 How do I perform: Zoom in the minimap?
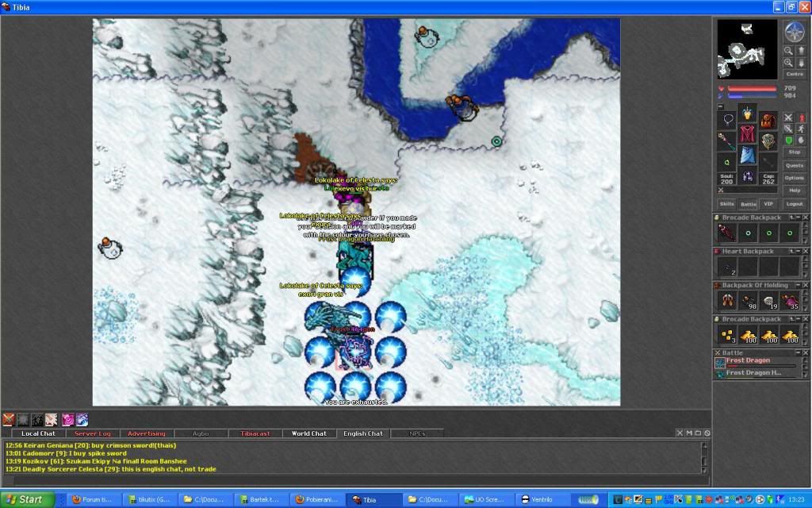[788, 63]
